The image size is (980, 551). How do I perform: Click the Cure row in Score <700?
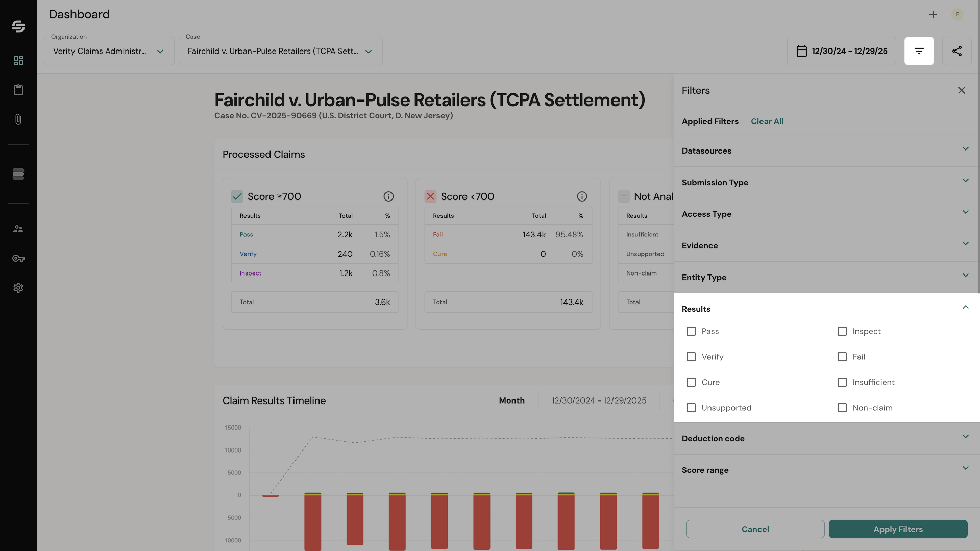[x=508, y=254]
